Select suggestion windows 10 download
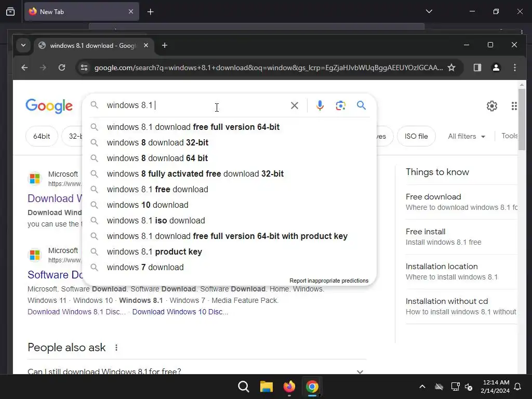The height and width of the screenshot is (399, 532). click(229, 205)
